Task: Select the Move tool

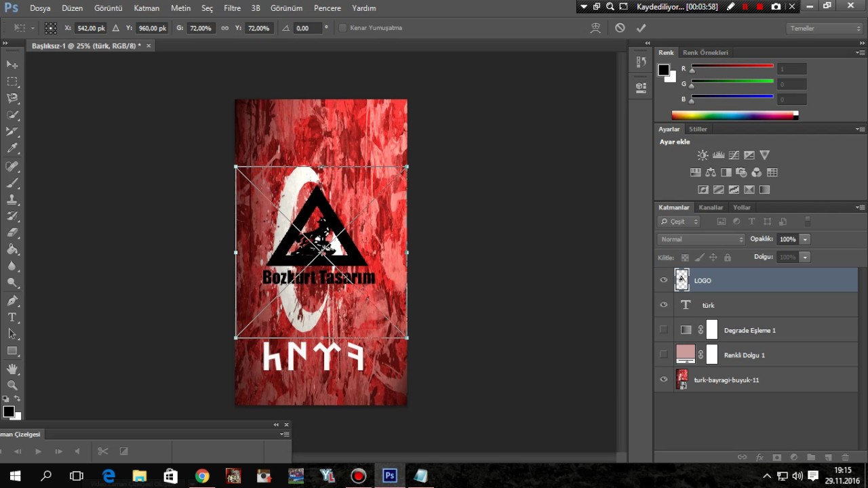Action: (12, 64)
